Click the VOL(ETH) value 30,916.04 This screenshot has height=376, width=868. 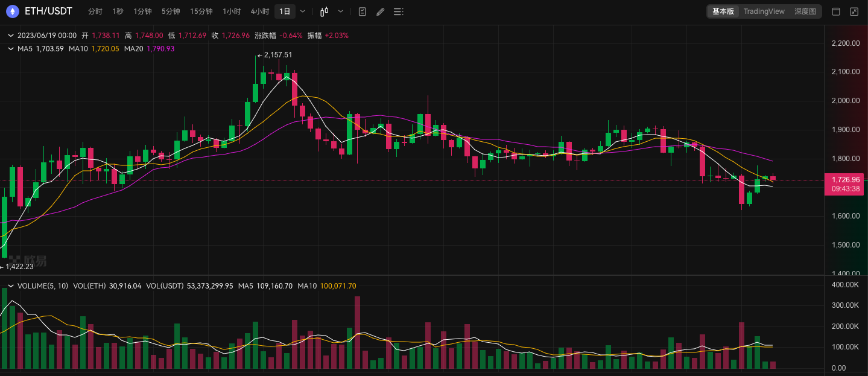point(125,286)
